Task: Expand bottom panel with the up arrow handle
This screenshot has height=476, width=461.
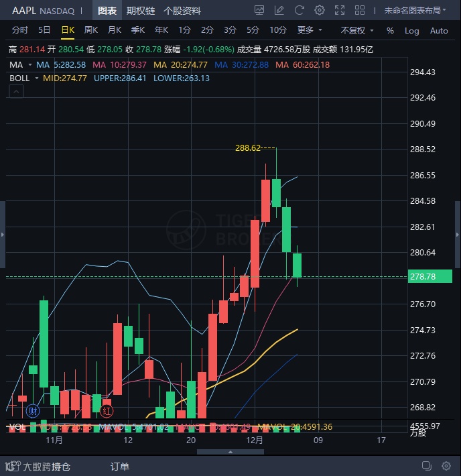Action: (x=230, y=452)
